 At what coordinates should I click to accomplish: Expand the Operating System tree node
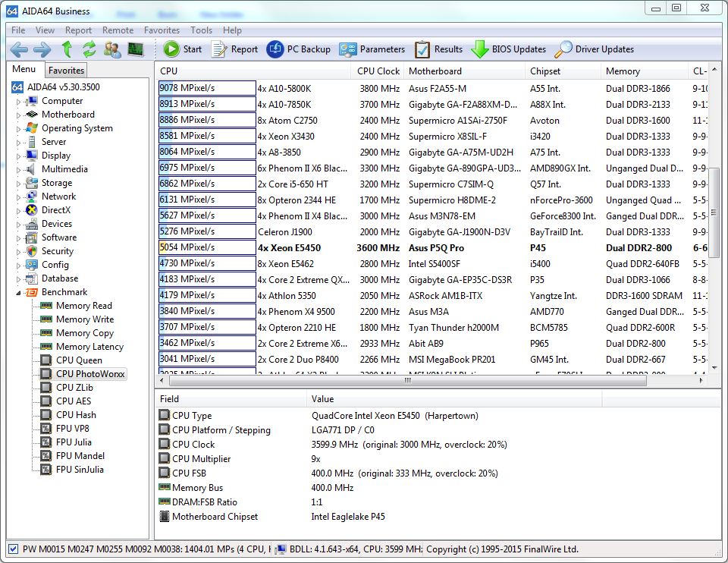pyautogui.click(x=18, y=129)
